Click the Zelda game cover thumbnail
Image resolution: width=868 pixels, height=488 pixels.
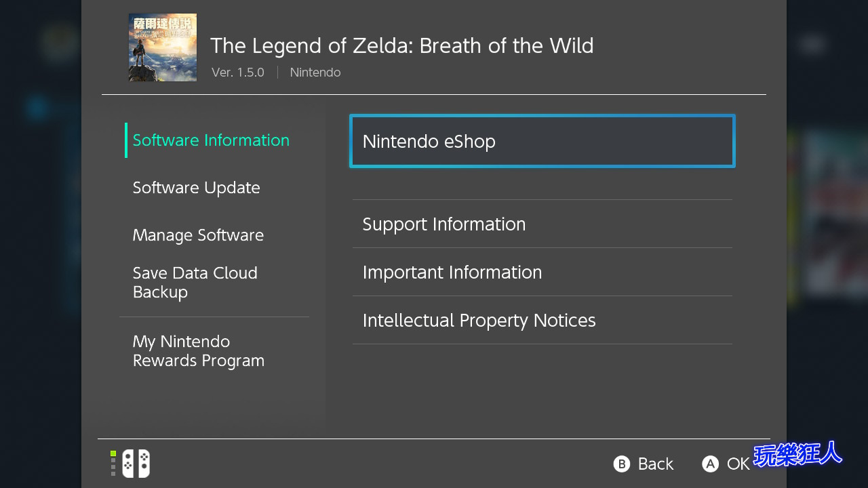click(163, 47)
